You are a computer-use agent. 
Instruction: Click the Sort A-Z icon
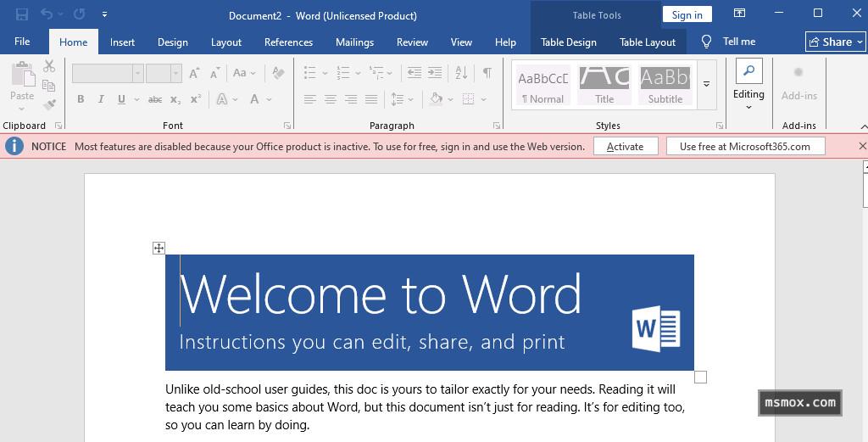[x=464, y=74]
